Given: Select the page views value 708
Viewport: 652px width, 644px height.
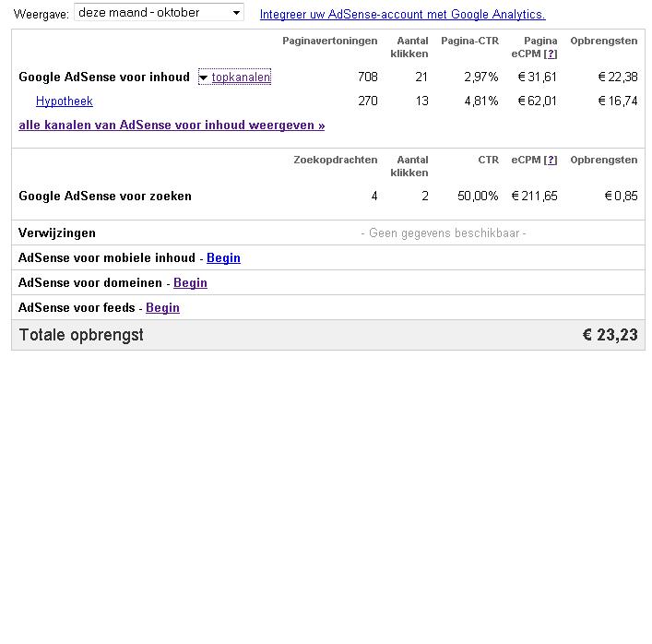Looking at the screenshot, I should pyautogui.click(x=368, y=77).
